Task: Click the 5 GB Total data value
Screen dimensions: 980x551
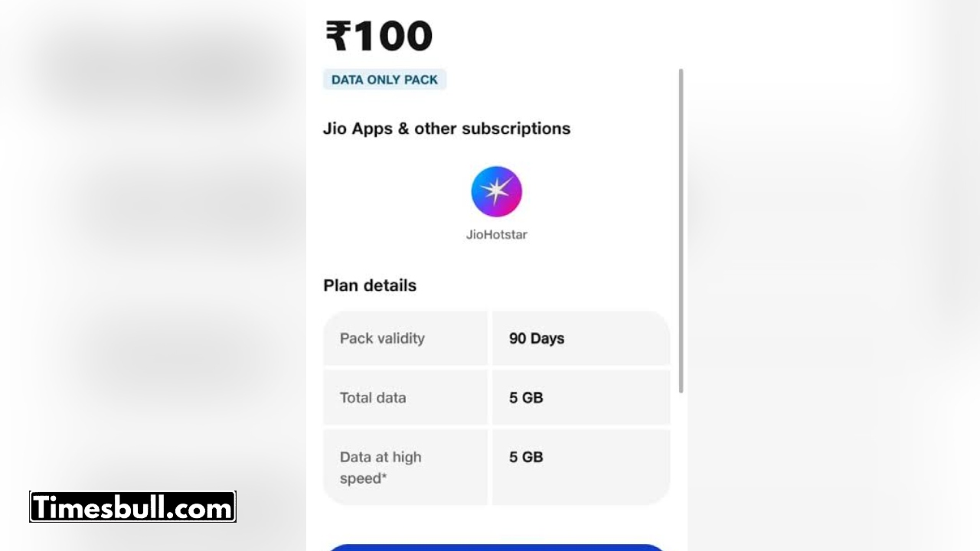Action: [x=526, y=398]
